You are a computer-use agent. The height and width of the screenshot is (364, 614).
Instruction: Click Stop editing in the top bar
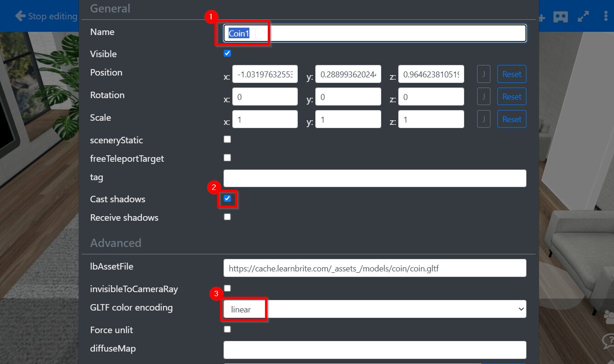coord(46,17)
